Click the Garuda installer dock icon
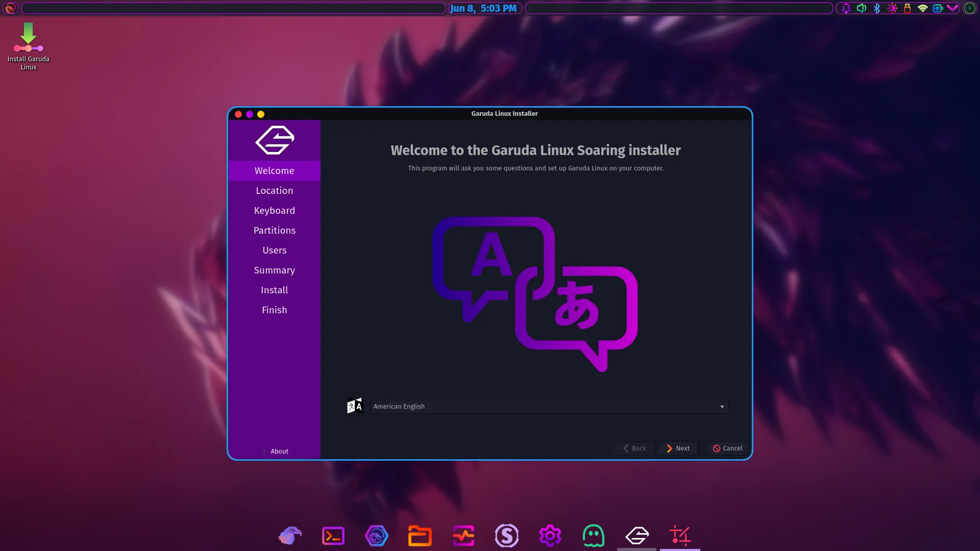The height and width of the screenshot is (551, 980). click(637, 536)
